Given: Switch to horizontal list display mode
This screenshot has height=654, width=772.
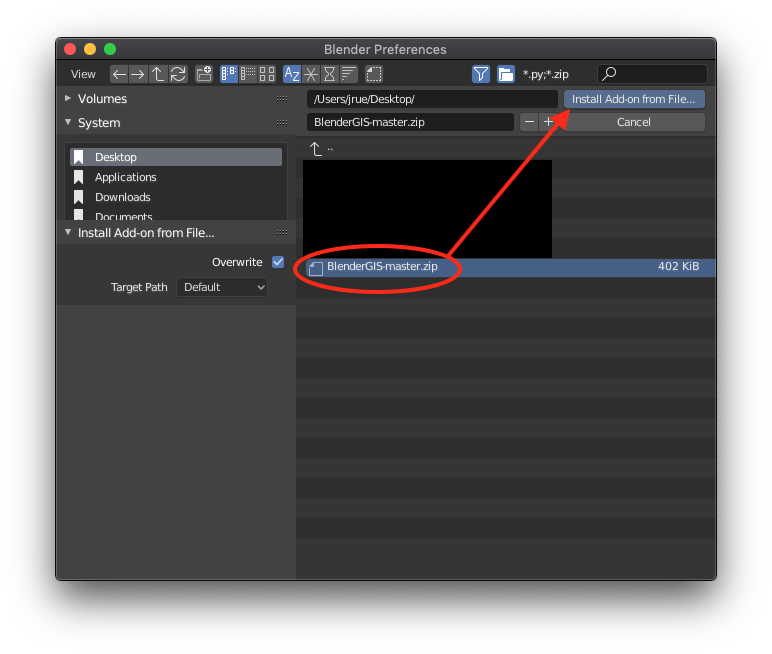Looking at the screenshot, I should tap(248, 74).
